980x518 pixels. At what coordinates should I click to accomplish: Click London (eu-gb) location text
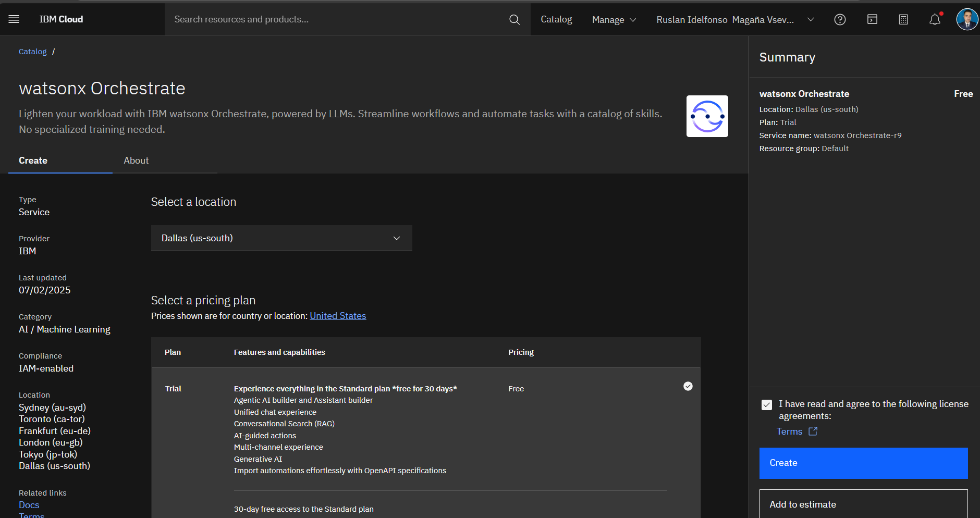point(51,442)
